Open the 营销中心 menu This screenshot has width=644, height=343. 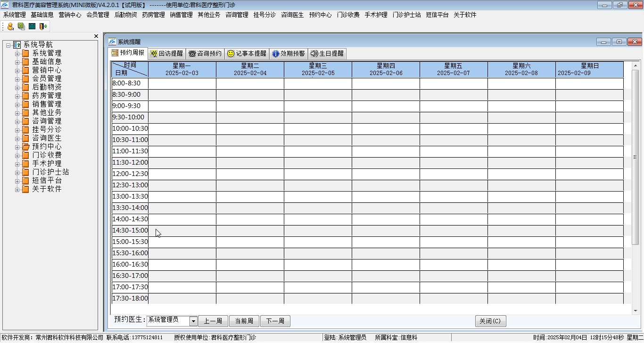(x=70, y=15)
